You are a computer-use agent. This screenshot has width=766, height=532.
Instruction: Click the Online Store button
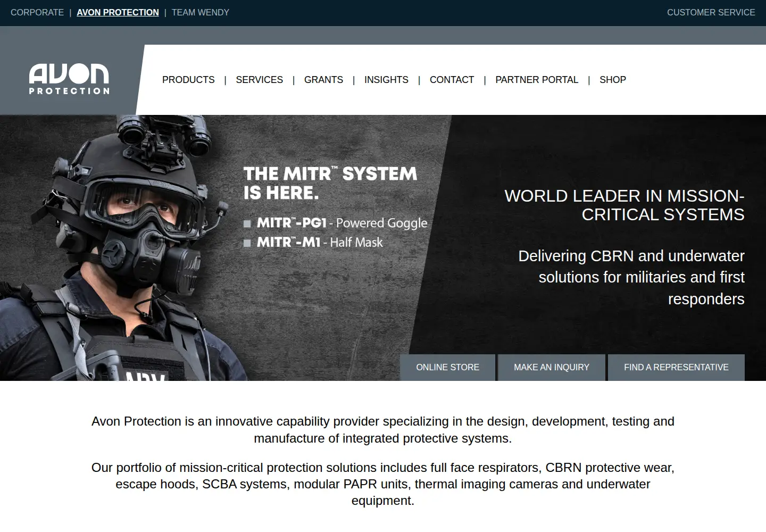(x=447, y=368)
